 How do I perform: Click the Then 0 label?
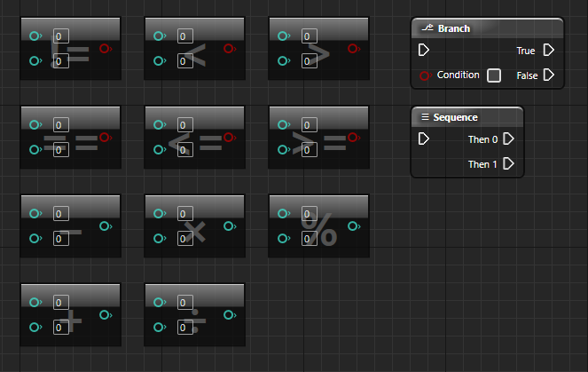[482, 139]
